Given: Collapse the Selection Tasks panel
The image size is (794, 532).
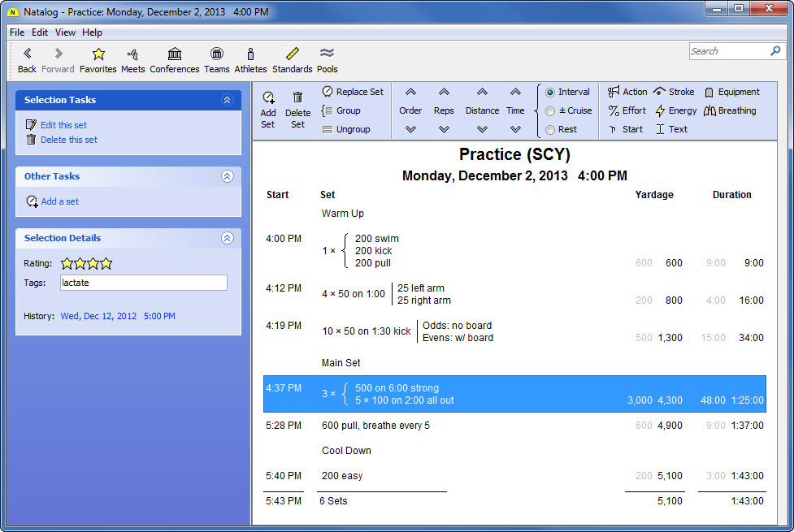Looking at the screenshot, I should (x=227, y=100).
